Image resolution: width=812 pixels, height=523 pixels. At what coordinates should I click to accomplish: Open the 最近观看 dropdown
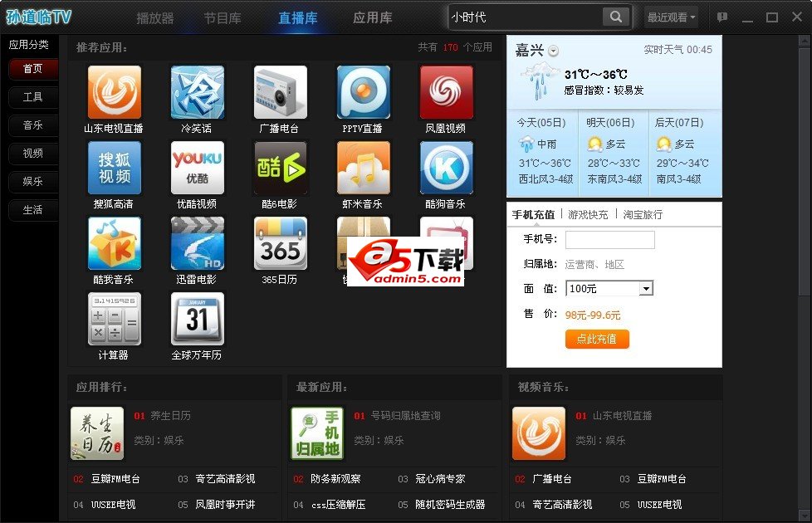[671, 17]
